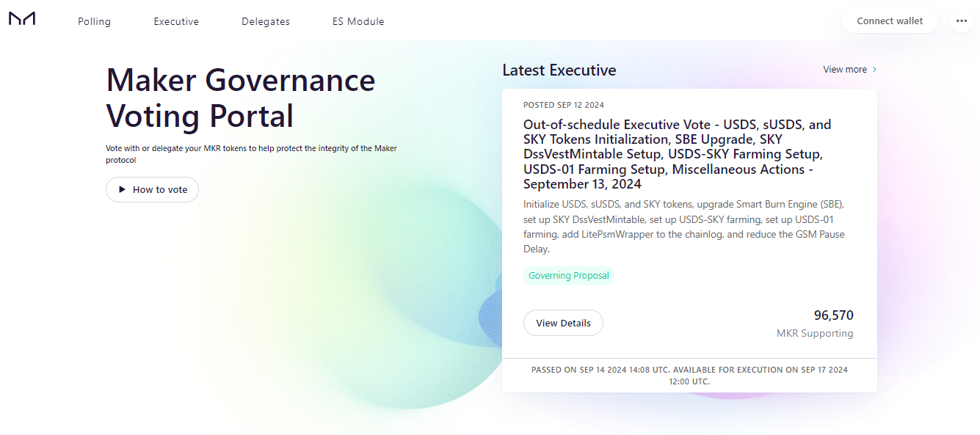Image resolution: width=980 pixels, height=435 pixels.
Task: Open View more executives link
Action: click(850, 70)
